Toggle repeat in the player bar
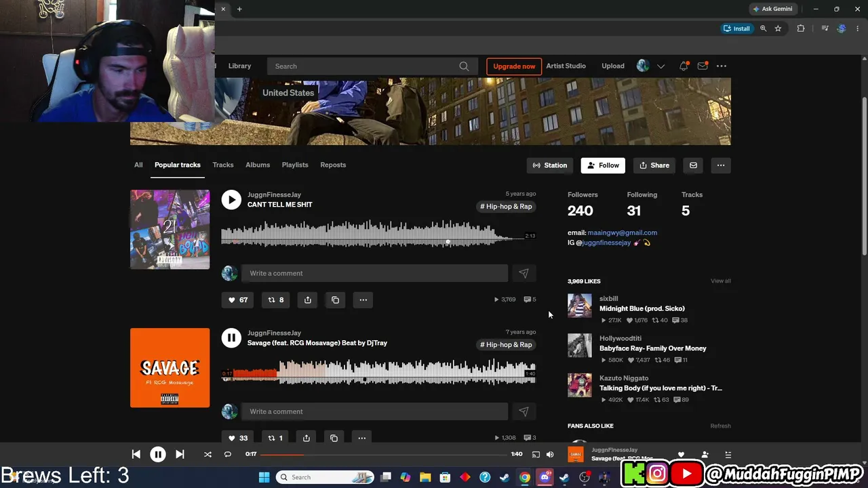Viewport: 868px width, 488px height. [x=228, y=454]
